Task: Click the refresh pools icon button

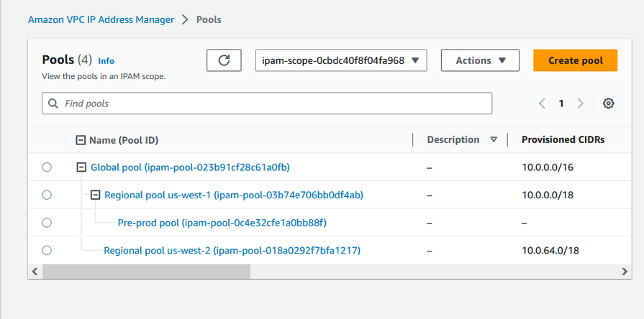Action: pyautogui.click(x=224, y=60)
